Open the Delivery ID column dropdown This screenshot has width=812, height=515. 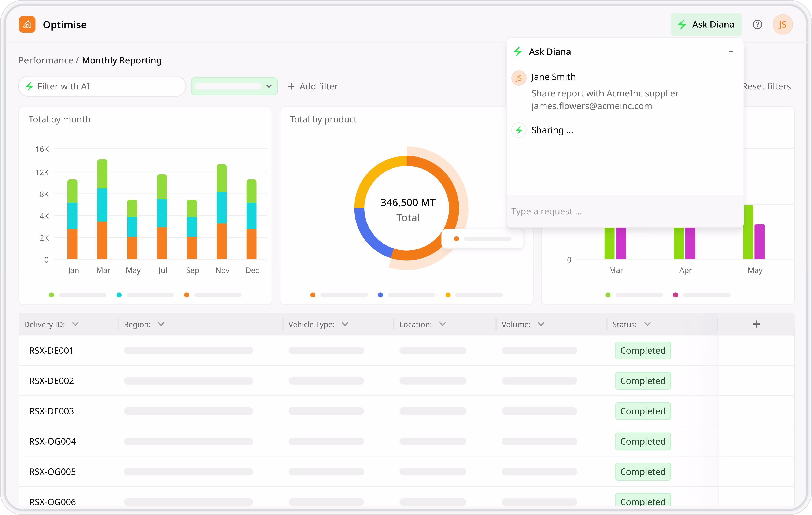pos(75,324)
